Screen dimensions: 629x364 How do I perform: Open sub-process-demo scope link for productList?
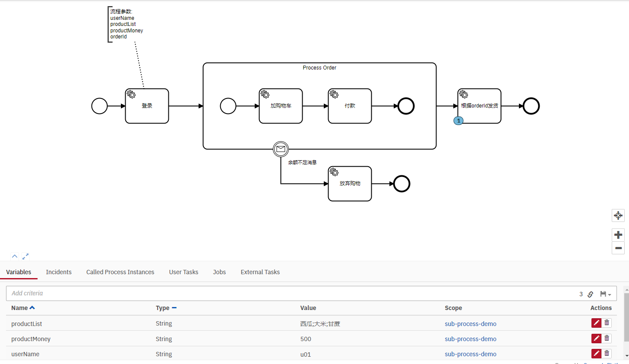(471, 324)
